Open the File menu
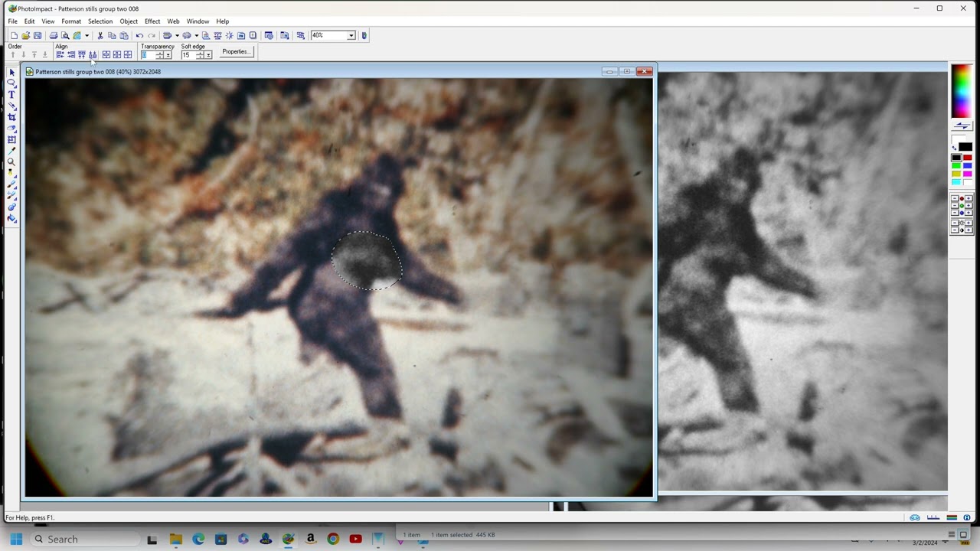This screenshot has height=551, width=980. click(13, 21)
